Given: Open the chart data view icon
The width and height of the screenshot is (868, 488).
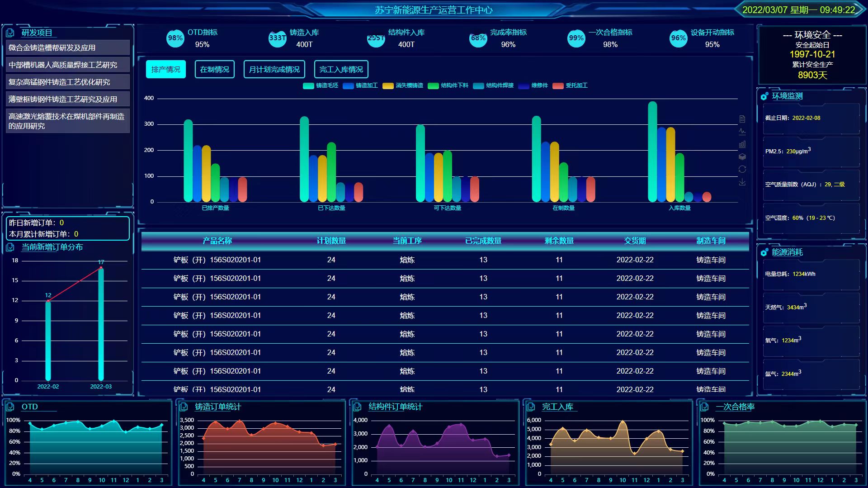Looking at the screenshot, I should pos(742,119).
